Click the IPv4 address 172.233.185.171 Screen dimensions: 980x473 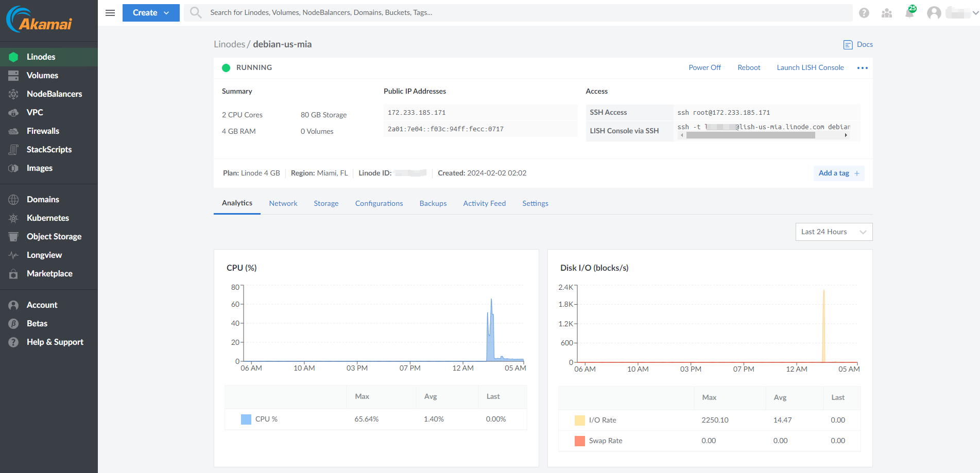click(417, 113)
